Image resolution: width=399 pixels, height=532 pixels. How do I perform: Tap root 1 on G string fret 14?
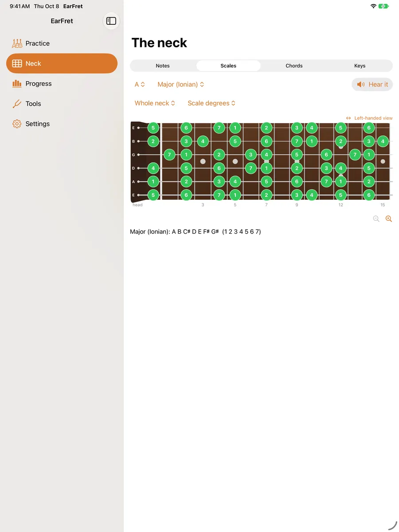click(369, 155)
